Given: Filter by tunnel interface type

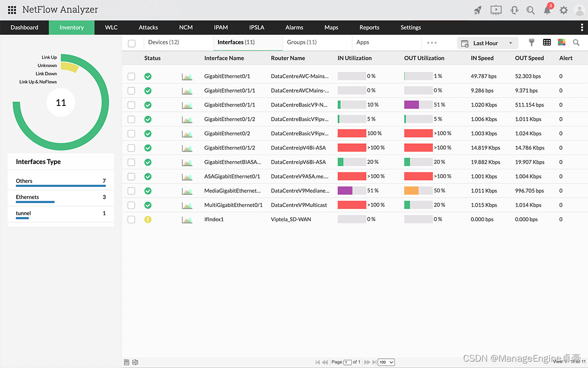Looking at the screenshot, I should pyautogui.click(x=61, y=214).
